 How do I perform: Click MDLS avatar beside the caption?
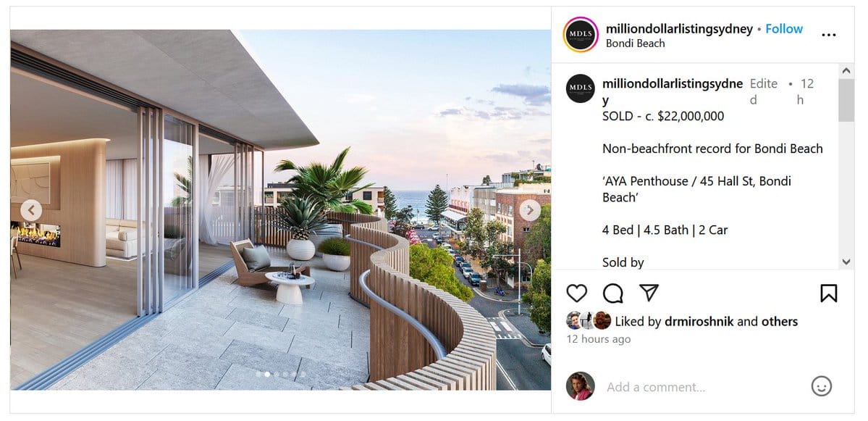(580, 88)
